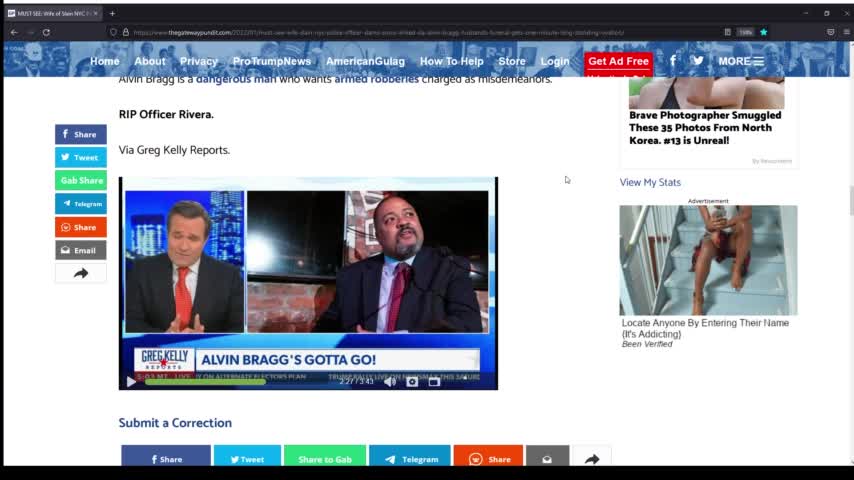Click the address bar URL
This screenshot has height=480, width=854.
coord(379,33)
